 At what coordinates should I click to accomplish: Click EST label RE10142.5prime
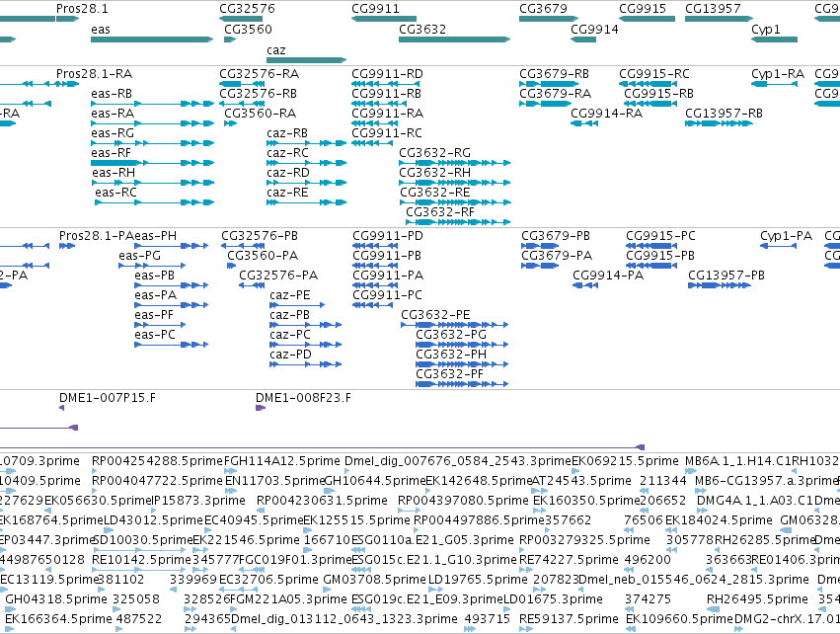[141, 560]
